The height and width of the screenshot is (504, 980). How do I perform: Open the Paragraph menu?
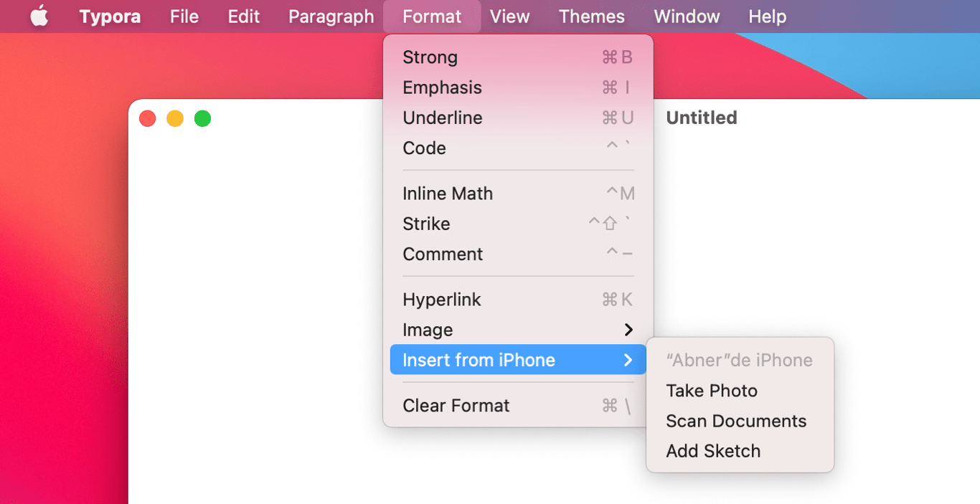[331, 16]
